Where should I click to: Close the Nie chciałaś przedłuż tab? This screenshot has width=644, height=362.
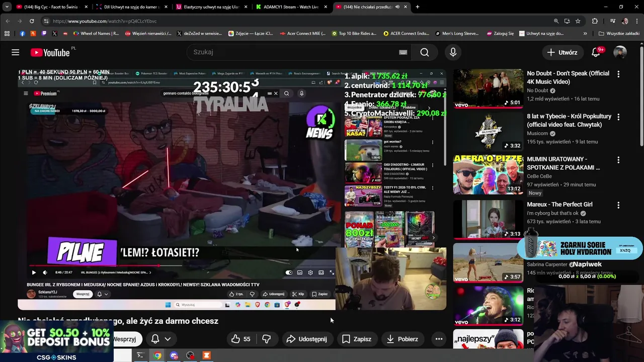point(406,7)
